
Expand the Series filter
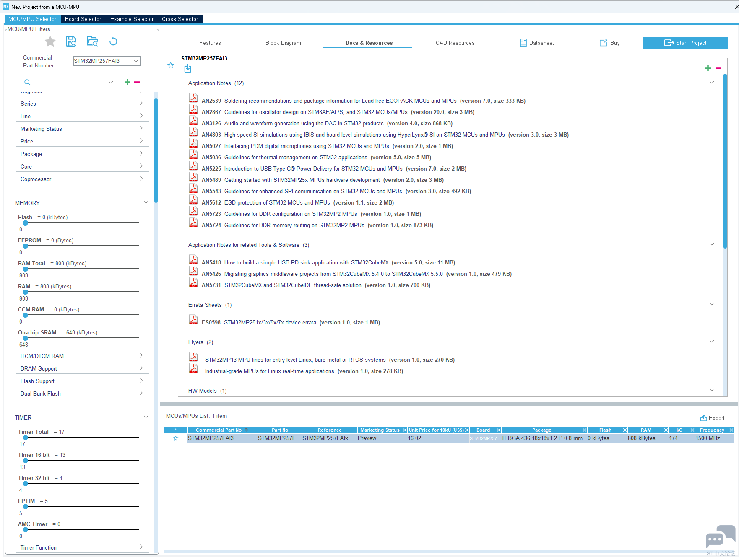pyautogui.click(x=82, y=104)
